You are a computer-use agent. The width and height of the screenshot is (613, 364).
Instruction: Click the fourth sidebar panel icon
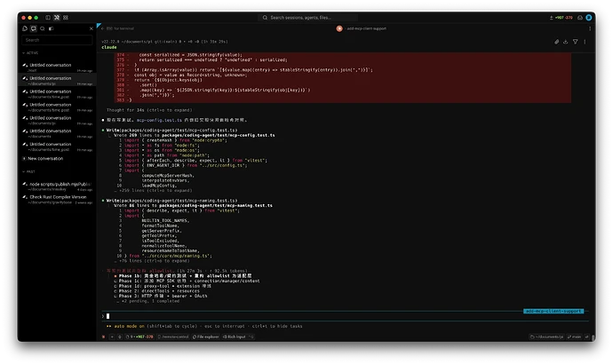pos(51,28)
